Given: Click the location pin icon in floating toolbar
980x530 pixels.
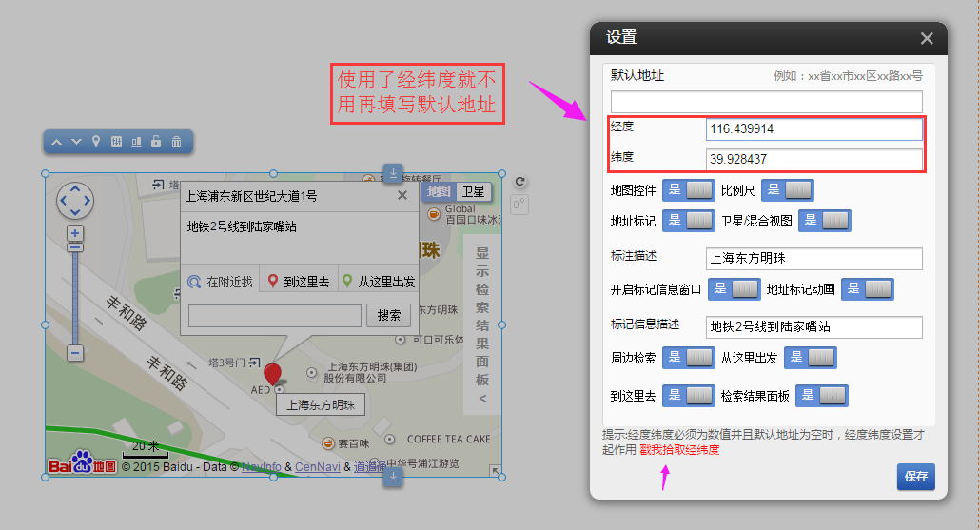Looking at the screenshot, I should pos(95,142).
